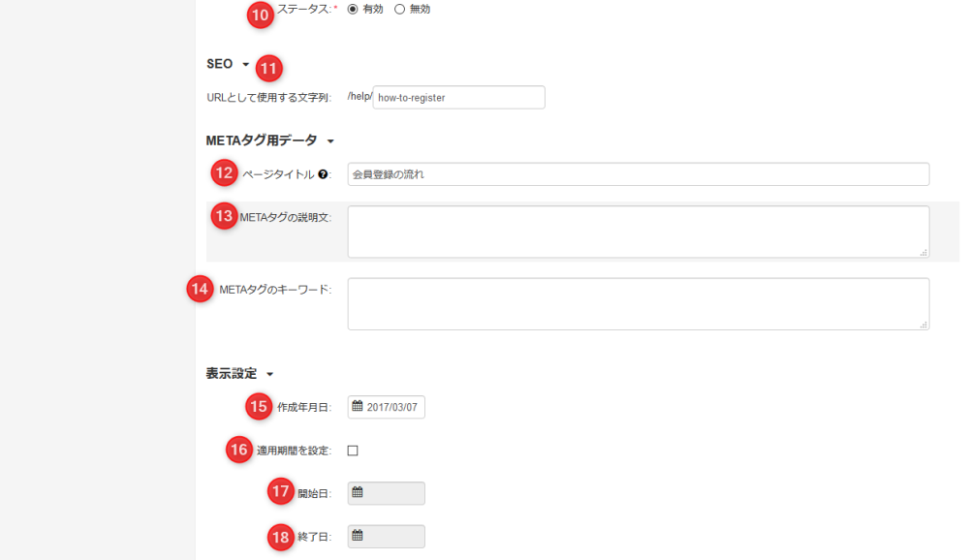Click the resize handle of 説明文 textarea
This screenshot has height=560, width=969.
[x=923, y=252]
